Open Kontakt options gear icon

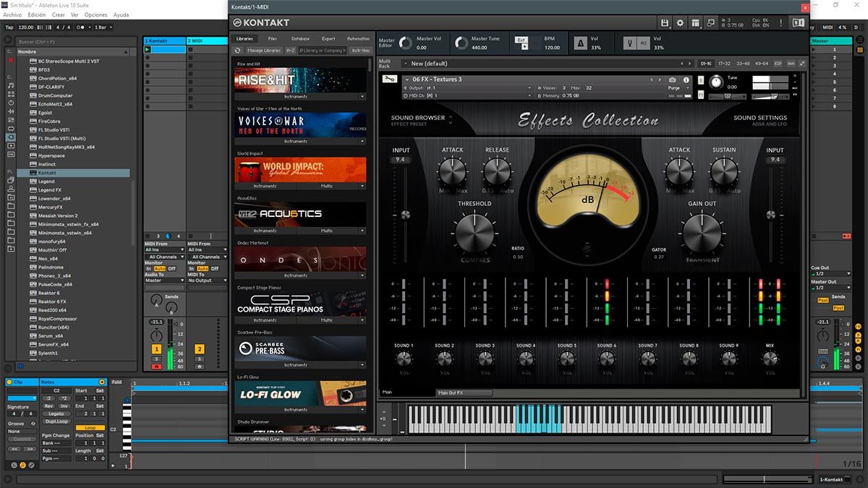click(x=680, y=23)
